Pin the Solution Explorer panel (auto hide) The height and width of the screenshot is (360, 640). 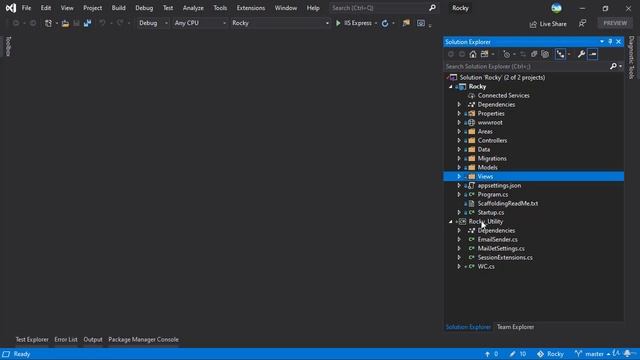610,42
